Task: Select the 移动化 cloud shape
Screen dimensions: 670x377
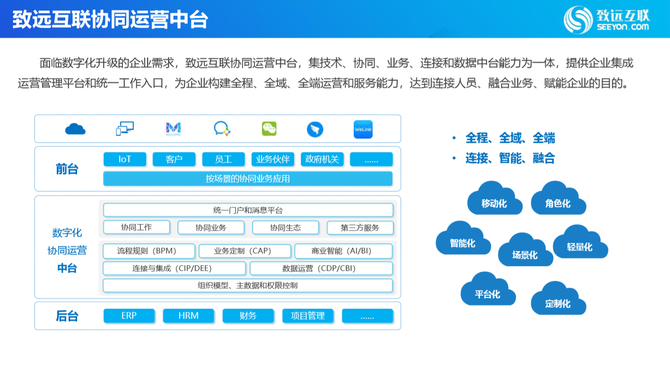Action: point(494,198)
